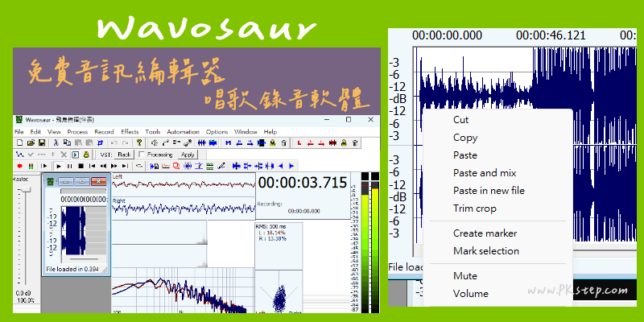
Task: Open the File menu
Action: (19, 132)
